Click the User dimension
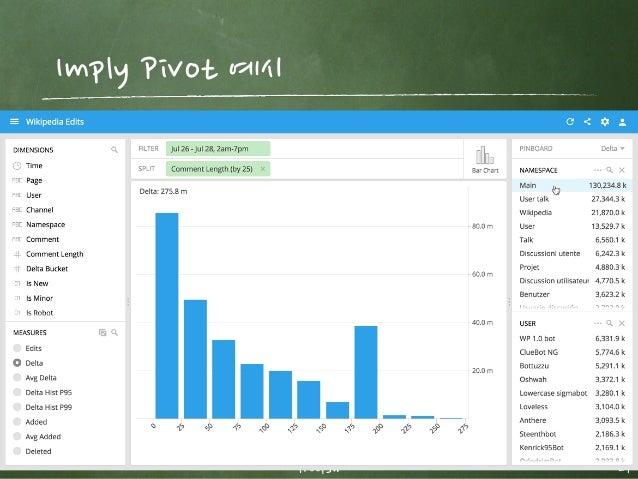The width and height of the screenshot is (638, 479). click(x=34, y=195)
